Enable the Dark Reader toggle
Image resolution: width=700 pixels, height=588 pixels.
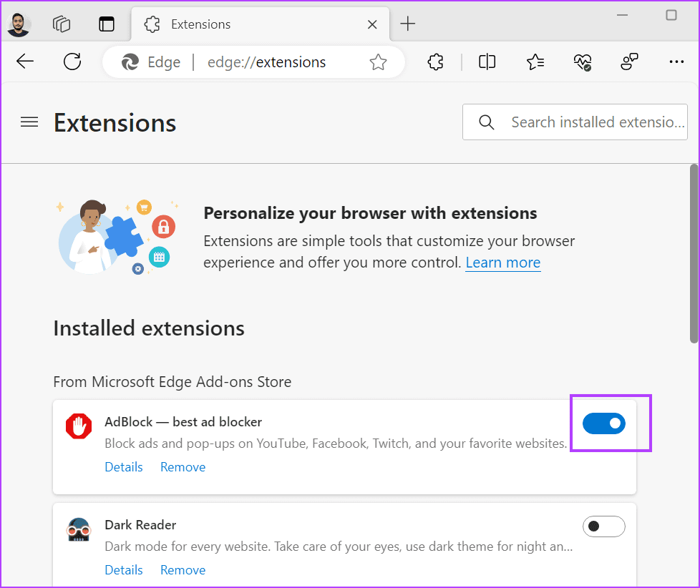tap(603, 526)
